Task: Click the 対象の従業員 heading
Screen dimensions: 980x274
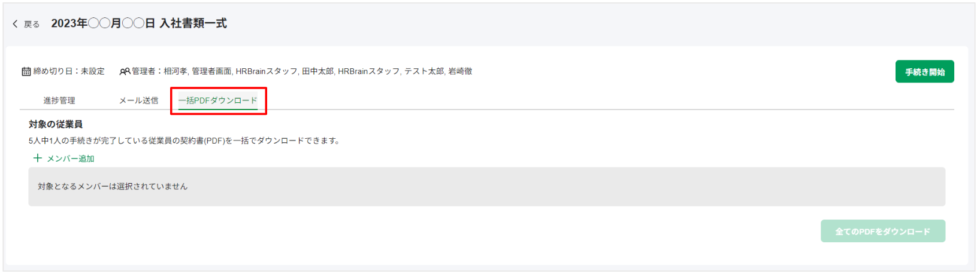Action: coord(56,124)
